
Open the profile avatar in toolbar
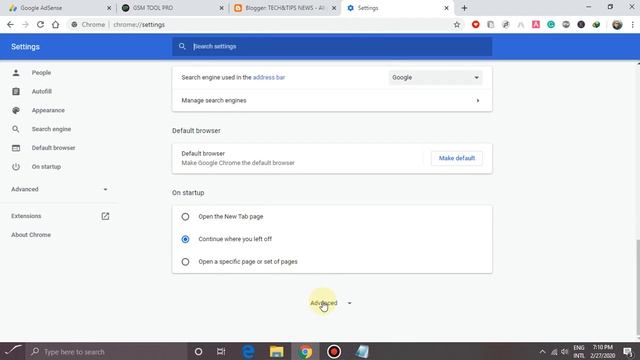617,25
